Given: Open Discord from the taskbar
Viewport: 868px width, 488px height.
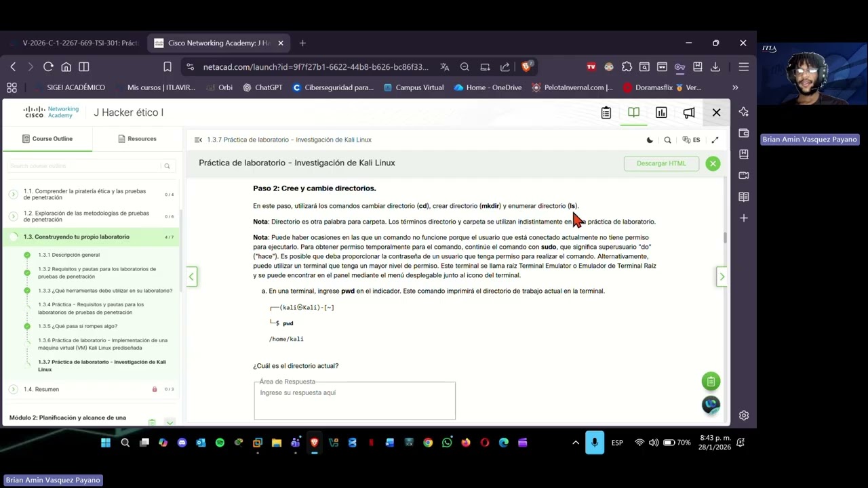Looking at the screenshot, I should tap(182, 443).
